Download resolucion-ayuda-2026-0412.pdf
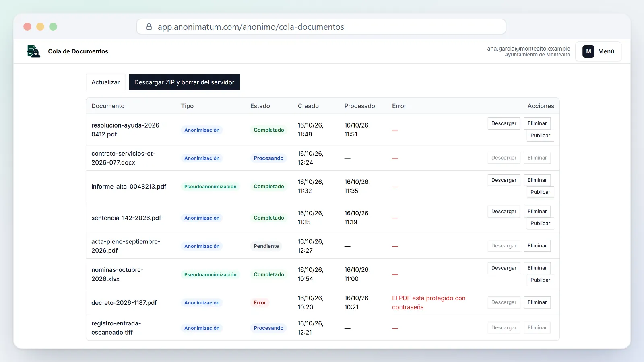The height and width of the screenshot is (362, 644). click(504, 123)
